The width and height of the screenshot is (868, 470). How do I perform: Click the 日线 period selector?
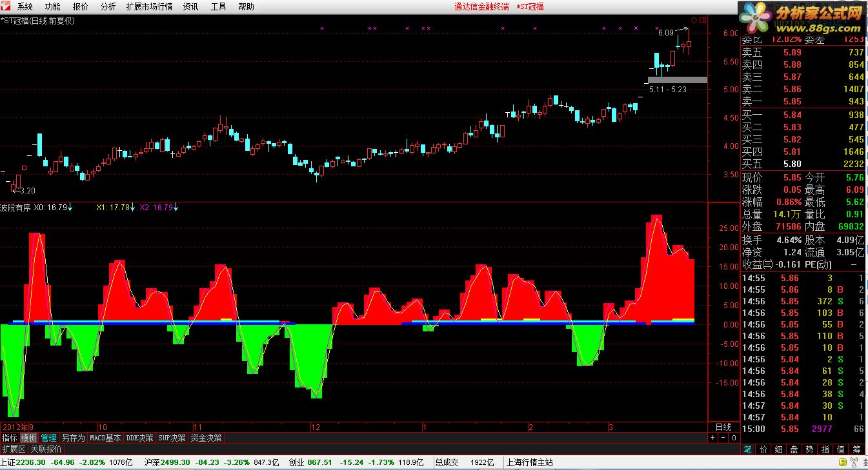(723, 427)
